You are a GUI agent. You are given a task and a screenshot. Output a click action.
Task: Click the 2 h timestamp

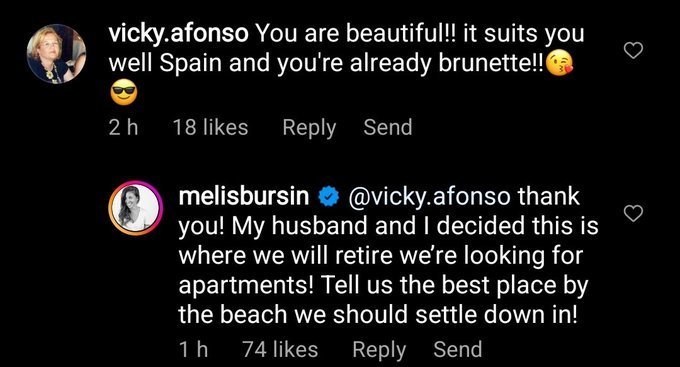(x=123, y=128)
